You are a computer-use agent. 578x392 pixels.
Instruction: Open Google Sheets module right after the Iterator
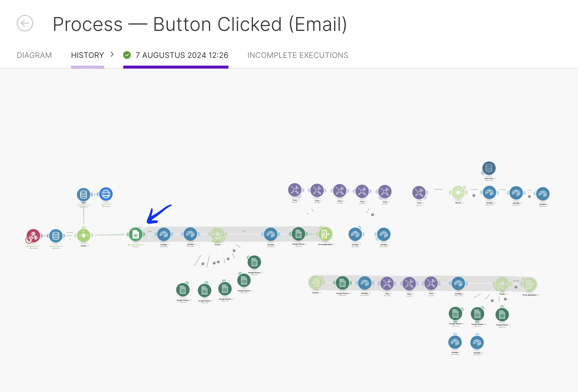pyautogui.click(x=342, y=283)
